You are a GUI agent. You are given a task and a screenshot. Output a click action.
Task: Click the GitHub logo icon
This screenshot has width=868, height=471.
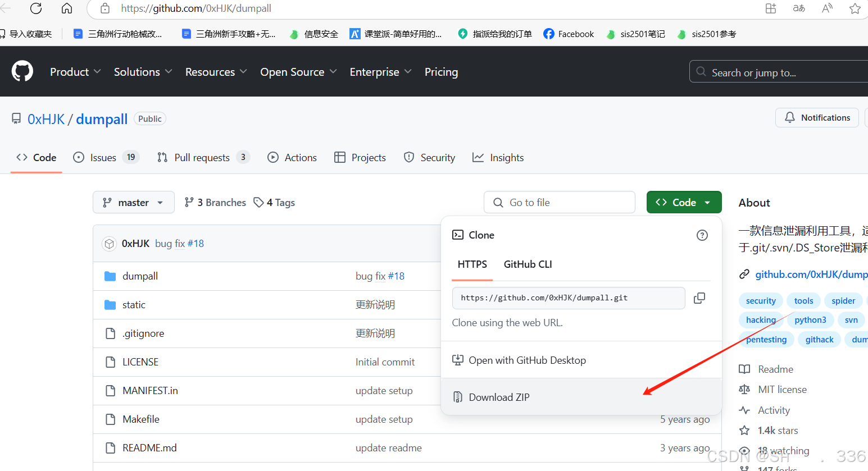[x=22, y=72]
